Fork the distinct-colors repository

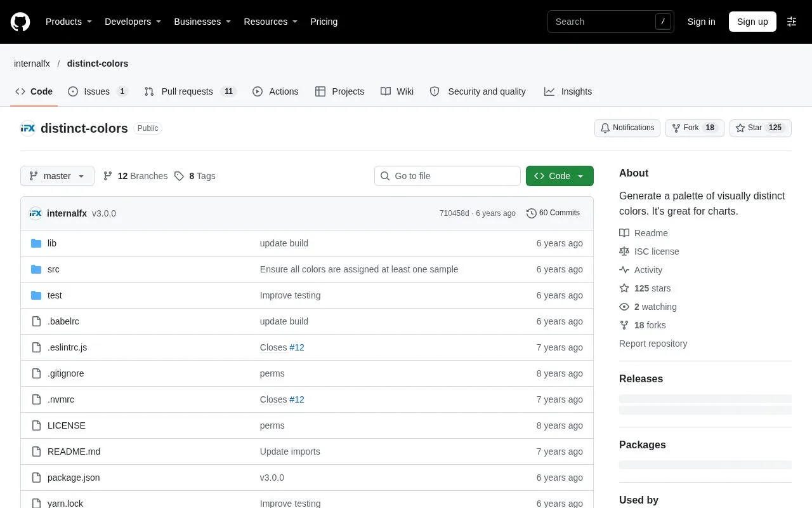(695, 128)
